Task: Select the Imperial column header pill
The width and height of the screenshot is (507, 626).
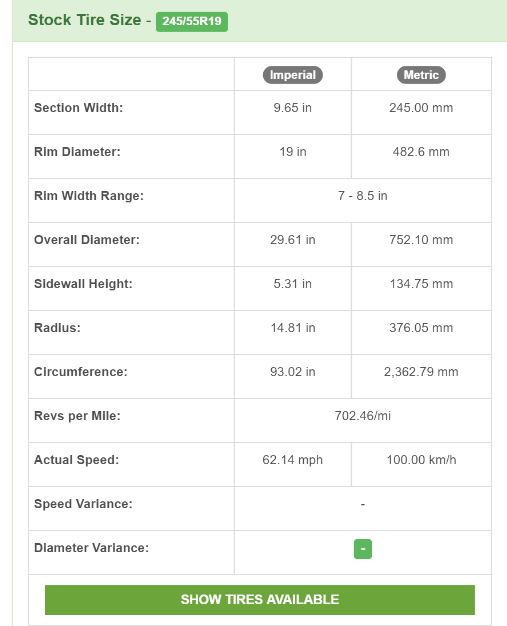Action: tap(293, 75)
